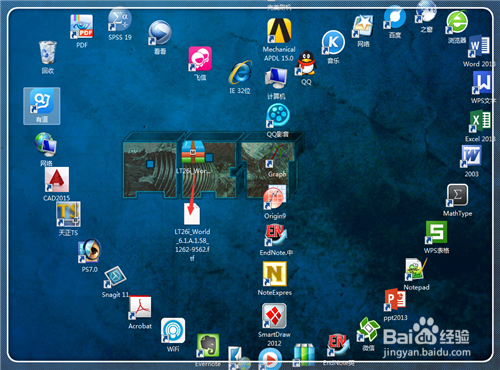Select the highlighted 有道 shortcut

[42, 106]
